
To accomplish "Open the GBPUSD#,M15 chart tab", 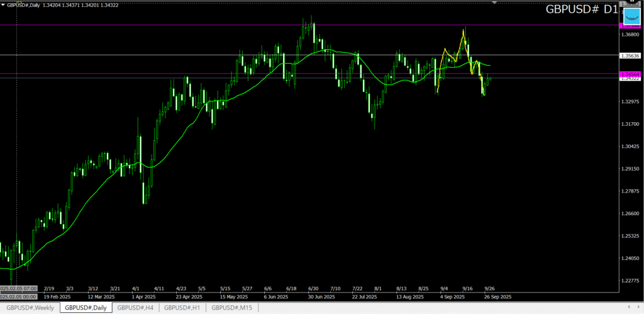I will [232, 307].
